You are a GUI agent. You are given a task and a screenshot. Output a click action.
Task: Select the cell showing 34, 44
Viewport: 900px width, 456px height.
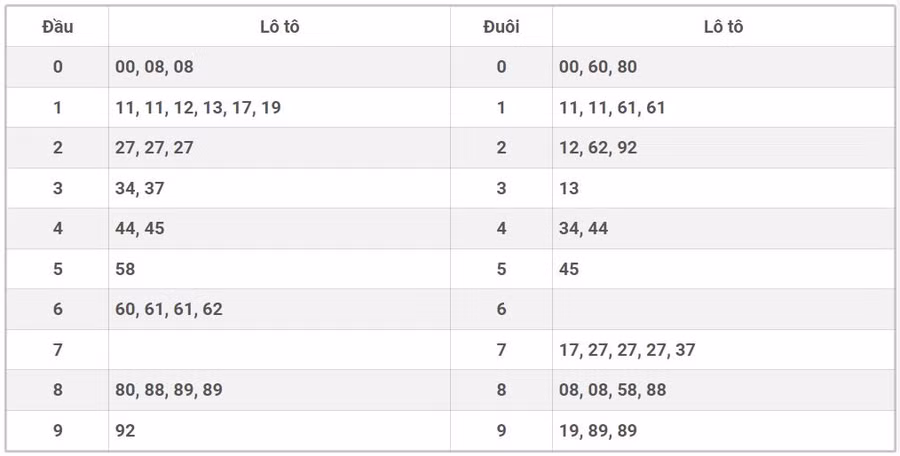(x=584, y=228)
